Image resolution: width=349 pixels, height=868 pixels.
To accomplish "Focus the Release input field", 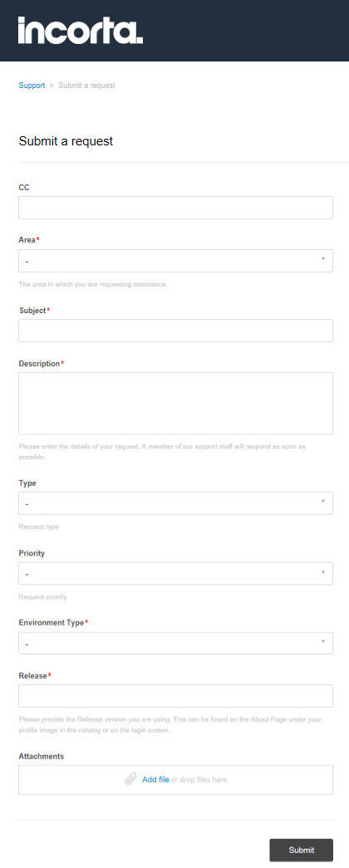I will 175,696.
